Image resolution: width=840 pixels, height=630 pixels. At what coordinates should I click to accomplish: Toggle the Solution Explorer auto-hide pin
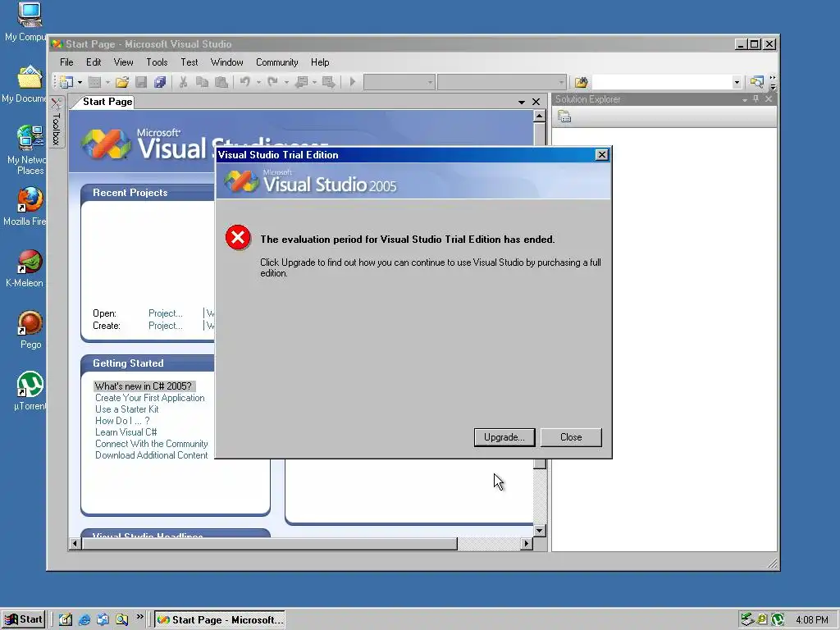(756, 99)
